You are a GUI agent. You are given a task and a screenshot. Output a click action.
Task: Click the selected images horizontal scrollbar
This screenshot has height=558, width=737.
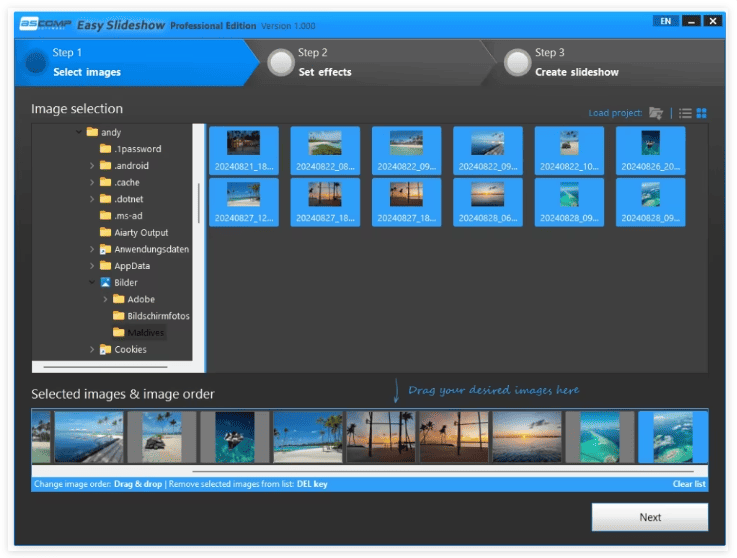click(443, 471)
